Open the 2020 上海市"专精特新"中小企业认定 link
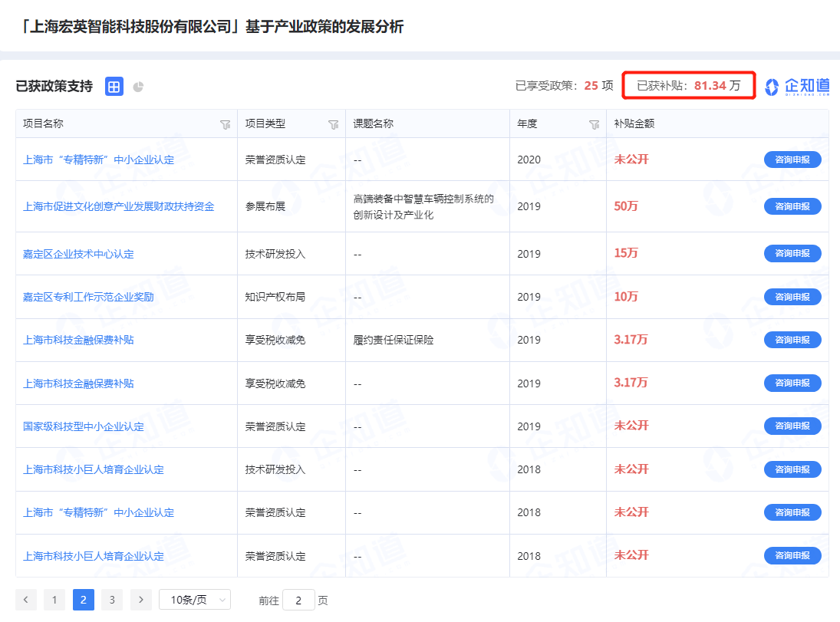 coord(98,160)
